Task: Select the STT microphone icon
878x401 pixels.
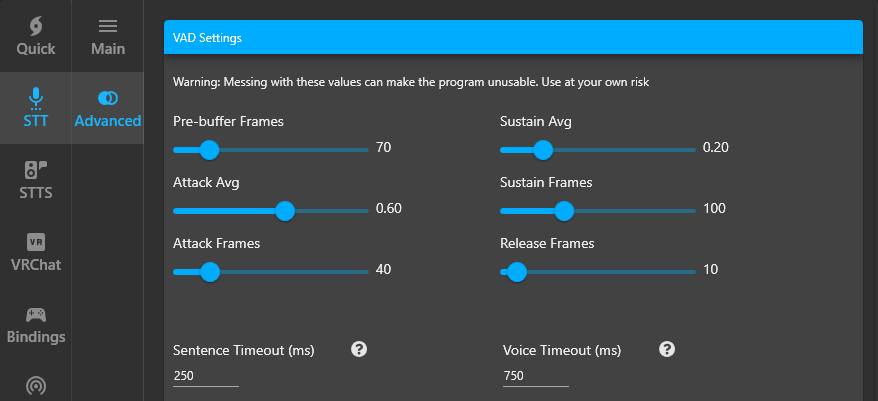Action: click(36, 99)
